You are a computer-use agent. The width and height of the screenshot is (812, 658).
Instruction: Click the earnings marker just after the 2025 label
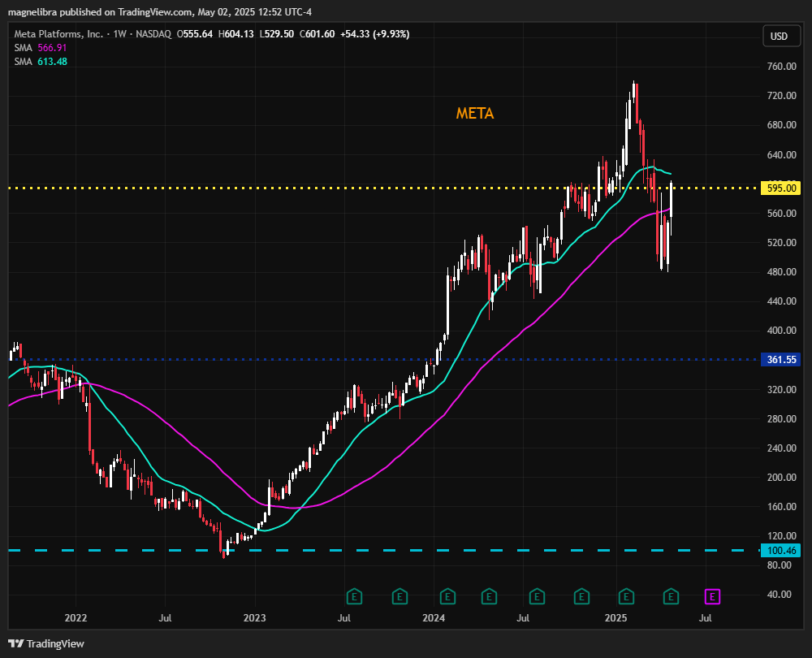click(x=627, y=597)
